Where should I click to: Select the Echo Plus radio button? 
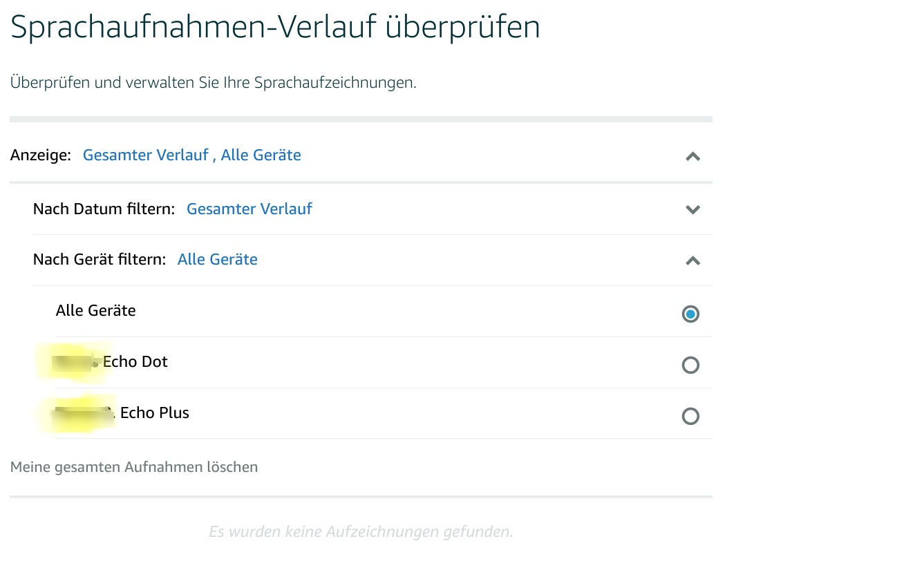(690, 416)
